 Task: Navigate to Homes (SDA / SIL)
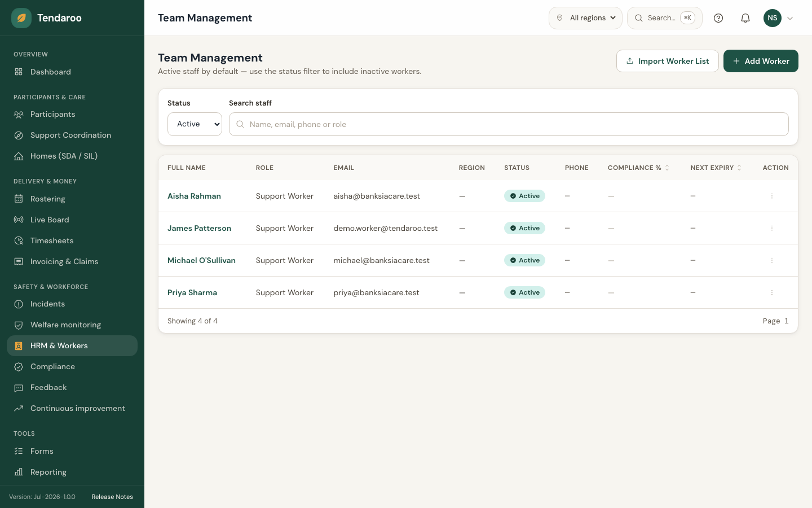72,156
